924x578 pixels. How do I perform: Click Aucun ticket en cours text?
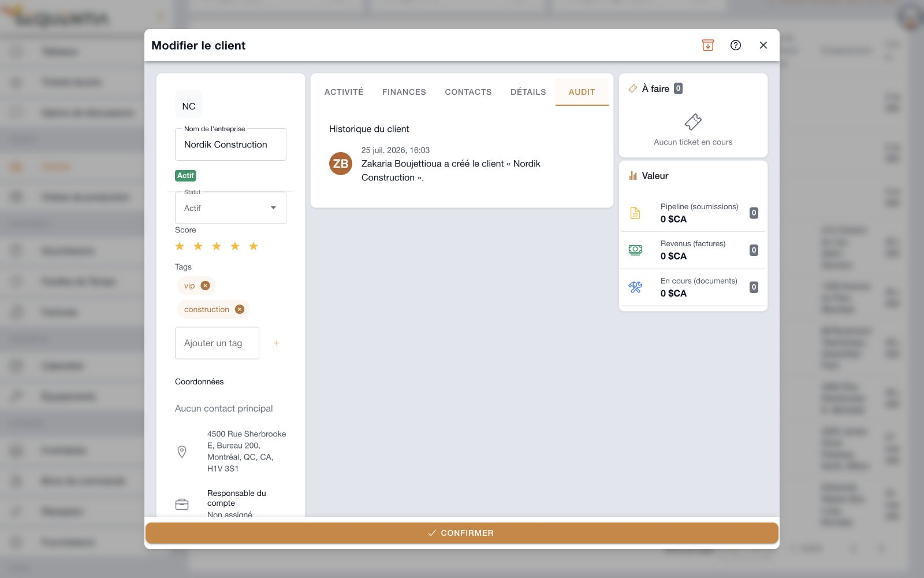click(693, 142)
